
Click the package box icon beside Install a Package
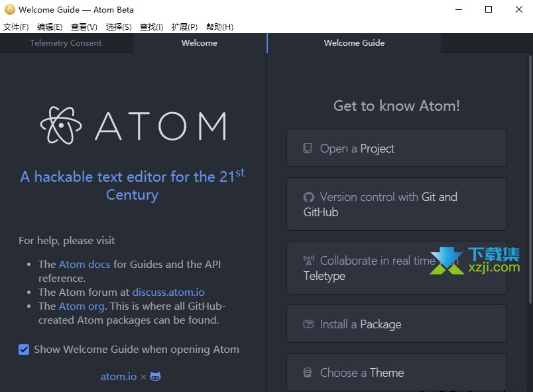[308, 324]
